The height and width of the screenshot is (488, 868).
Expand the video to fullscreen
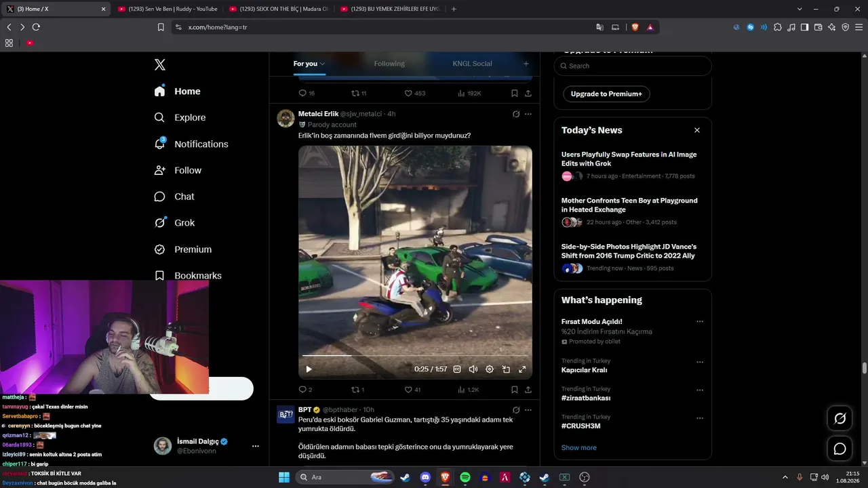tap(522, 369)
